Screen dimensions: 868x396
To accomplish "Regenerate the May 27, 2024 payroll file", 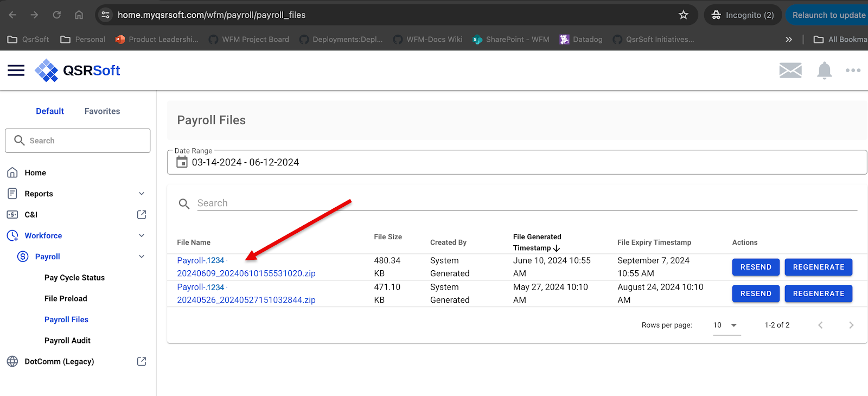I will point(819,293).
